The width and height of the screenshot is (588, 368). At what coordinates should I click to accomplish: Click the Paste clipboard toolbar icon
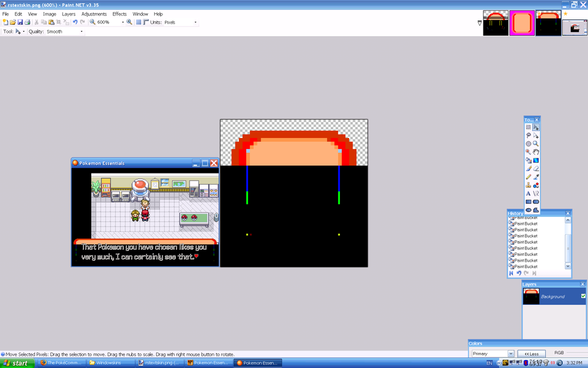pyautogui.click(x=51, y=22)
